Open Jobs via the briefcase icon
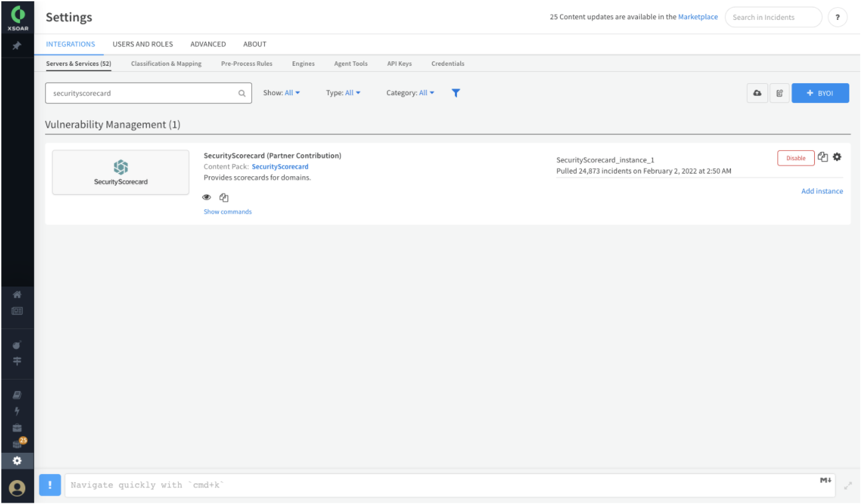 pos(17,428)
